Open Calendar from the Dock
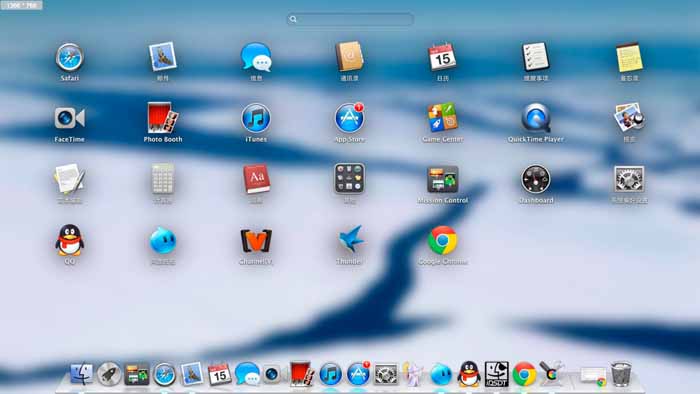Image resolution: width=700 pixels, height=394 pixels. coord(220,374)
